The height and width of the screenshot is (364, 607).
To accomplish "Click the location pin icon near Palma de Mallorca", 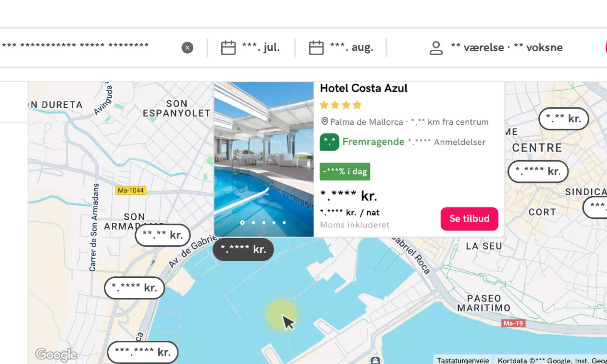I will pos(324,121).
